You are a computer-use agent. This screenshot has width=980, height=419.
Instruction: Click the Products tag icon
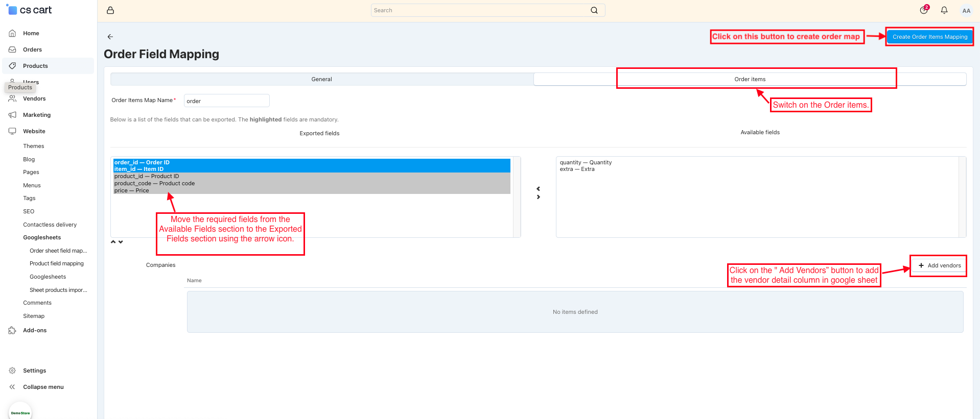[x=12, y=66]
